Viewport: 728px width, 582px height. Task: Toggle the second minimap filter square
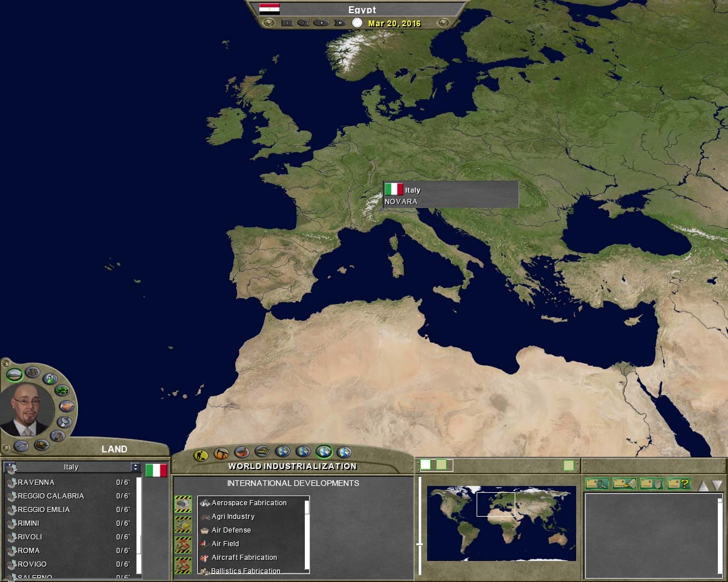pyautogui.click(x=441, y=465)
